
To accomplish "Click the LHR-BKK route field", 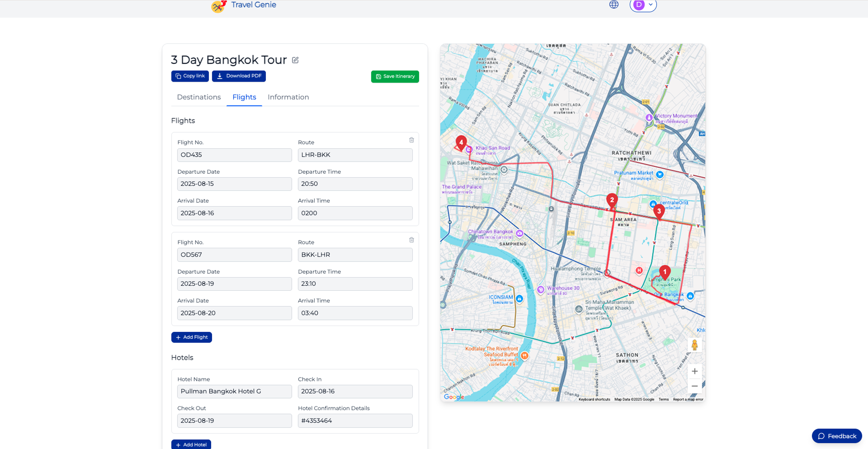I will (355, 155).
